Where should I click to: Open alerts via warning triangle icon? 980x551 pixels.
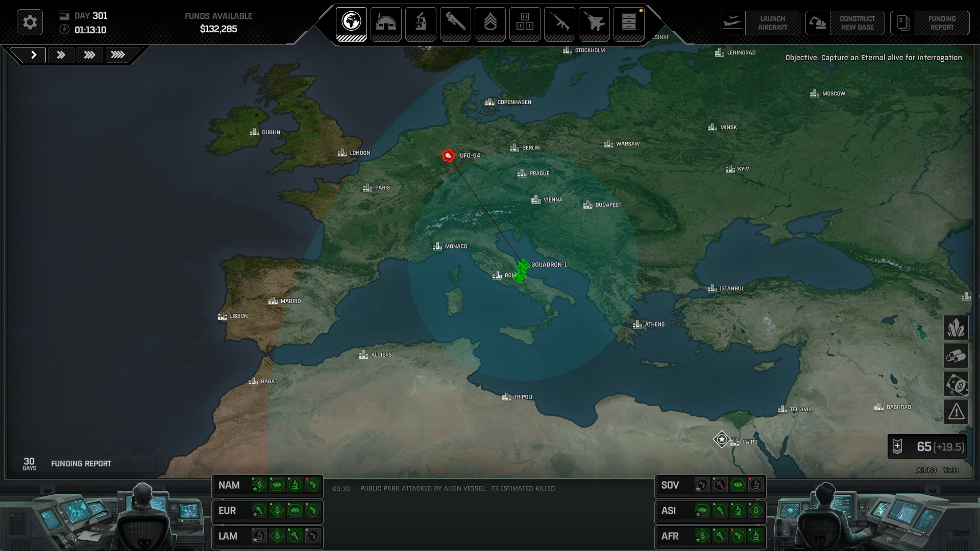click(955, 411)
